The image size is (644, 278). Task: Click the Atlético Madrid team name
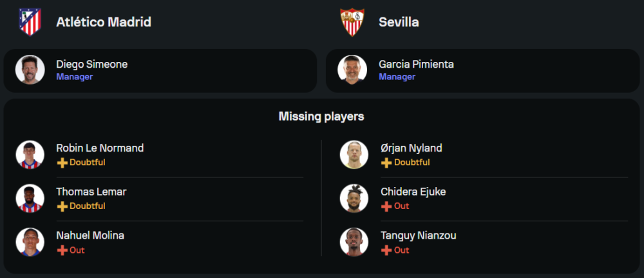104,22
